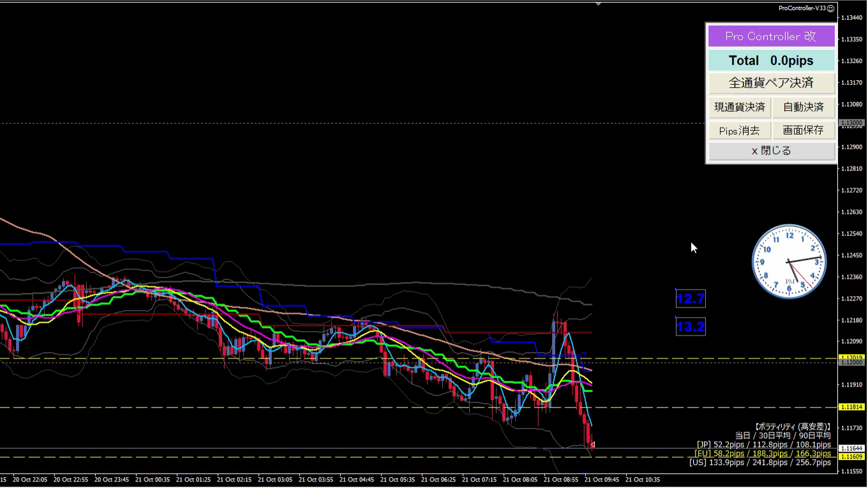Save the screen with the 画面保存 button
The height and width of the screenshot is (488, 868).
[x=804, y=130]
